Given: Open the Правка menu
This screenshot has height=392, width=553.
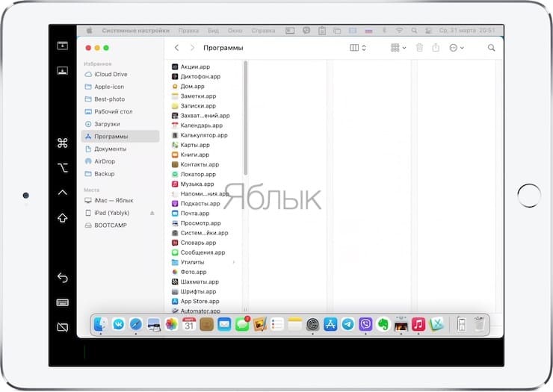Looking at the screenshot, I should pyautogui.click(x=188, y=31).
